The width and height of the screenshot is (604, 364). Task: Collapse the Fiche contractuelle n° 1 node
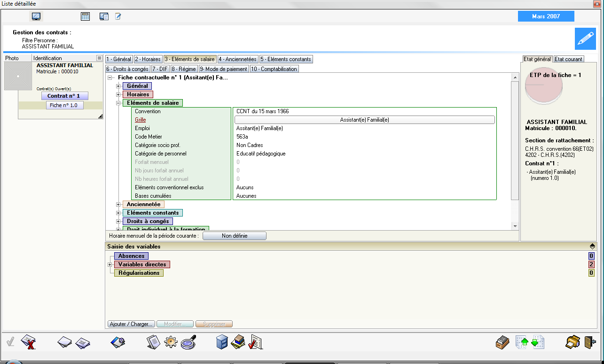coord(110,77)
